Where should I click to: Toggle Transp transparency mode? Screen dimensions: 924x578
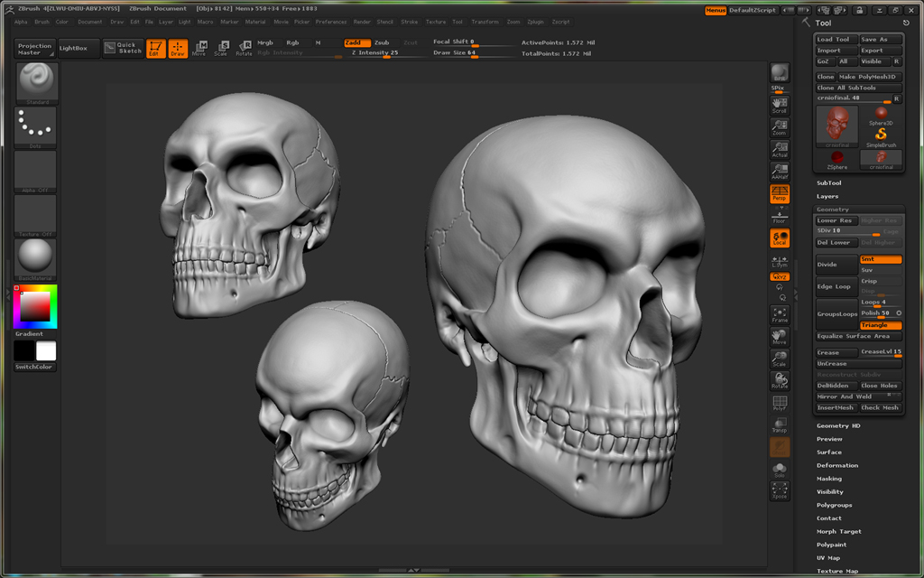pyautogui.click(x=780, y=425)
